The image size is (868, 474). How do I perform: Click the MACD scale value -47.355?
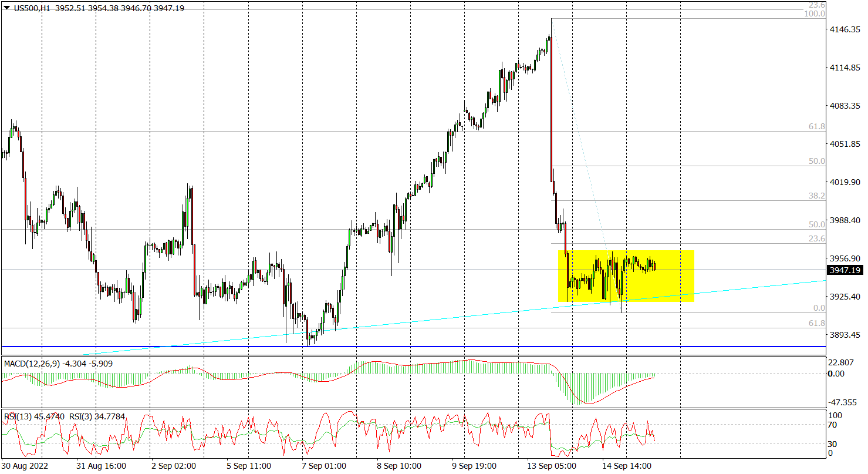point(843,402)
